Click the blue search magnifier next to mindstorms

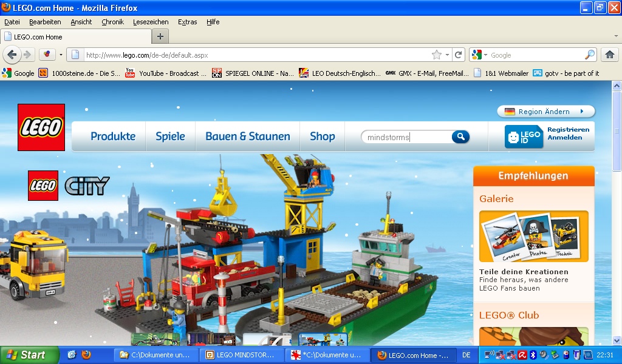460,136
